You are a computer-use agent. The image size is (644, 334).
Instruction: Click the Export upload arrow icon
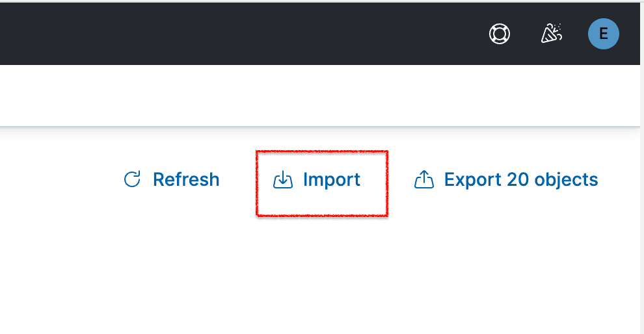click(424, 179)
